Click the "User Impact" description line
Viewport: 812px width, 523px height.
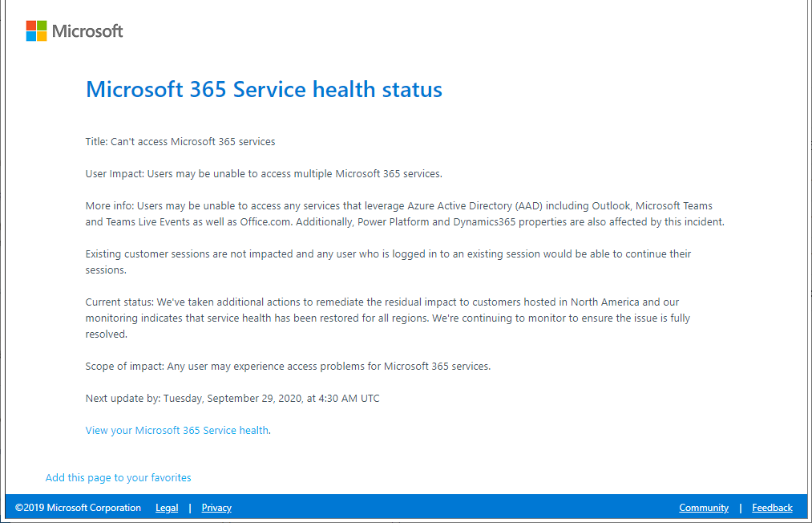(265, 173)
